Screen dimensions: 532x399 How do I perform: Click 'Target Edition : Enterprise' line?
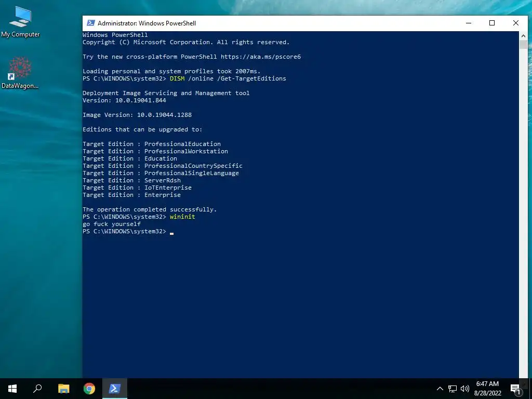[x=131, y=195]
